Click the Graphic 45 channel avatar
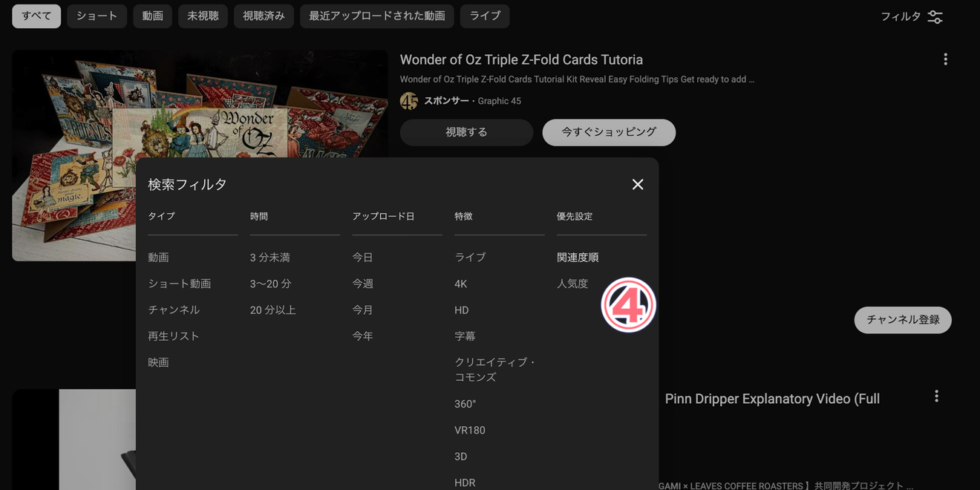Image resolution: width=980 pixels, height=490 pixels. [x=409, y=101]
